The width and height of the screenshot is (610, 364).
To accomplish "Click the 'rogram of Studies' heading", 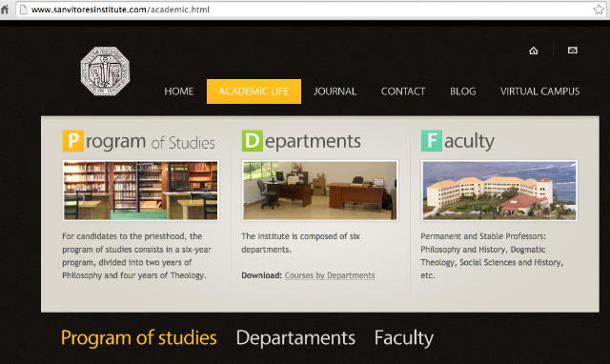I will pos(151,142).
